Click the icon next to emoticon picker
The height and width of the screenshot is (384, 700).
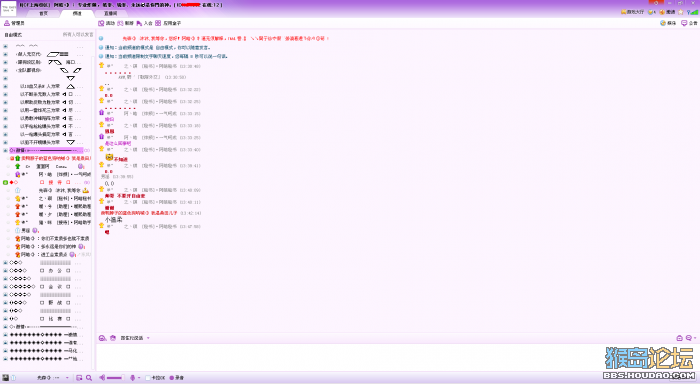(x=113, y=338)
